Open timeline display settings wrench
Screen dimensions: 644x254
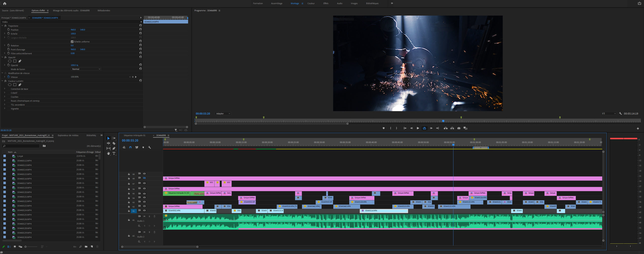(x=149, y=147)
